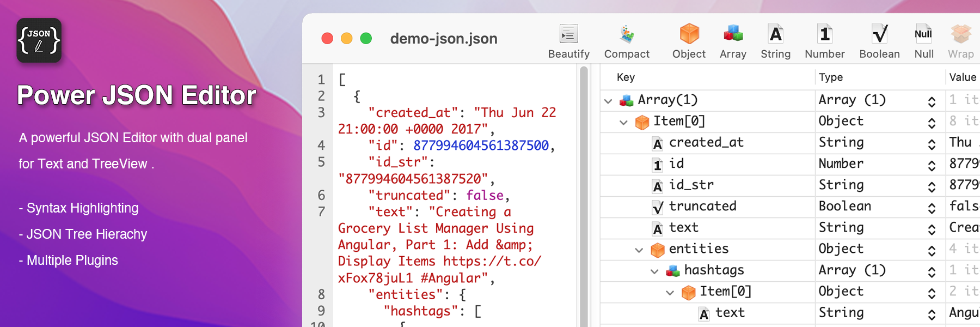Click the string icon beside created_at
The width and height of the screenshot is (980, 327).
[658, 143]
